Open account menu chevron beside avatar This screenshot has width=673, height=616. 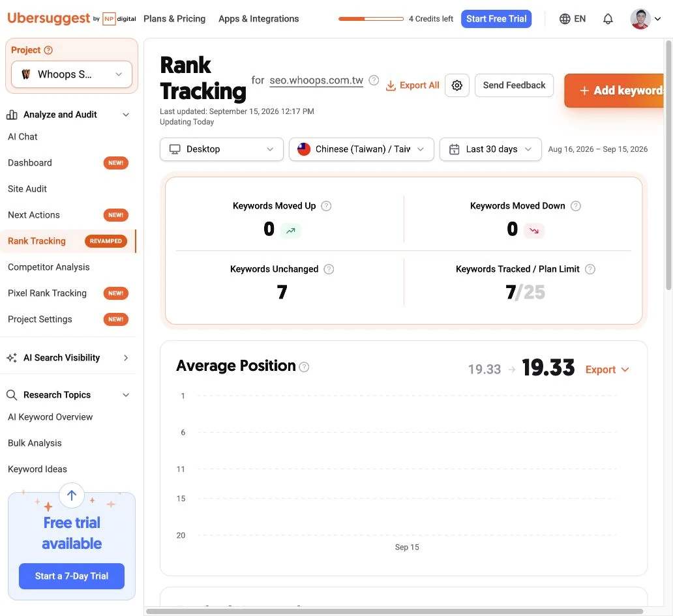(657, 19)
